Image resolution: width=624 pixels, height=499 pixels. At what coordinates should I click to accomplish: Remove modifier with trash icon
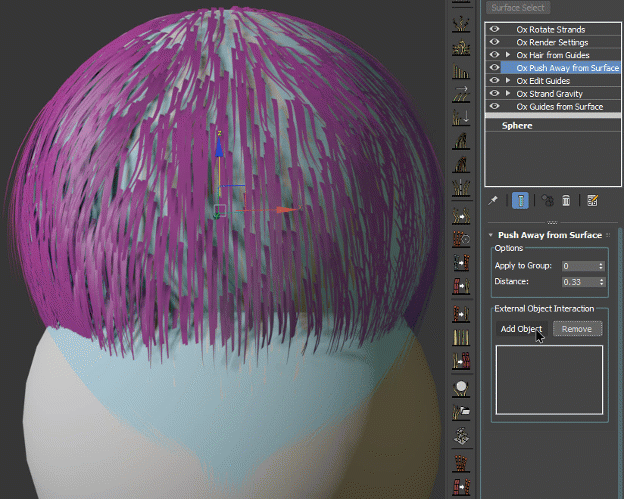pyautogui.click(x=566, y=201)
